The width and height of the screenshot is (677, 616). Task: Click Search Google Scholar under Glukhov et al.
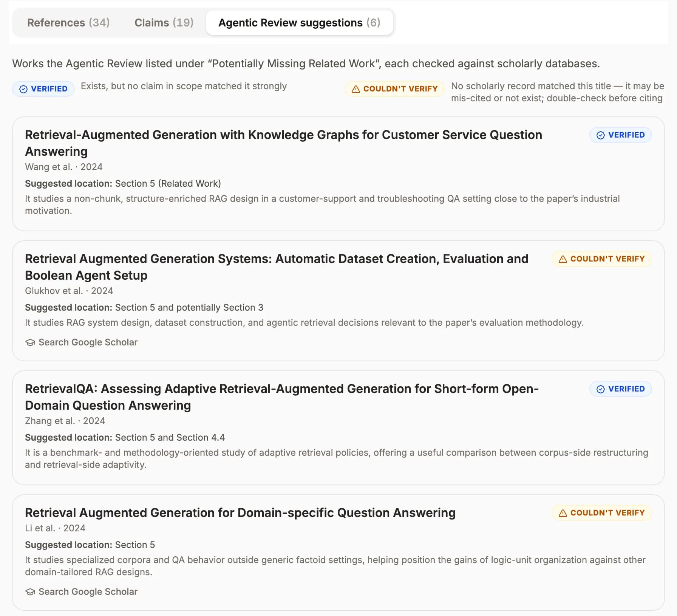pos(81,342)
